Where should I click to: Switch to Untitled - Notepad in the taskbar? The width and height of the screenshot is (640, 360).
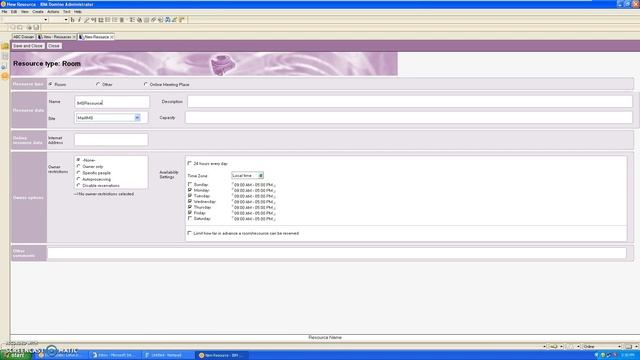(x=167, y=355)
